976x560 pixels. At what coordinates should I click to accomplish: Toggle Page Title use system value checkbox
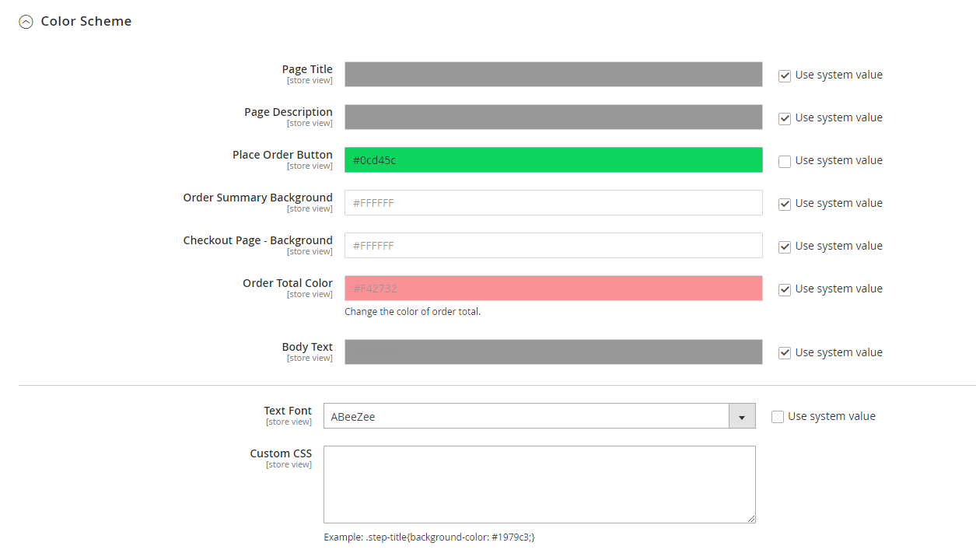[785, 75]
